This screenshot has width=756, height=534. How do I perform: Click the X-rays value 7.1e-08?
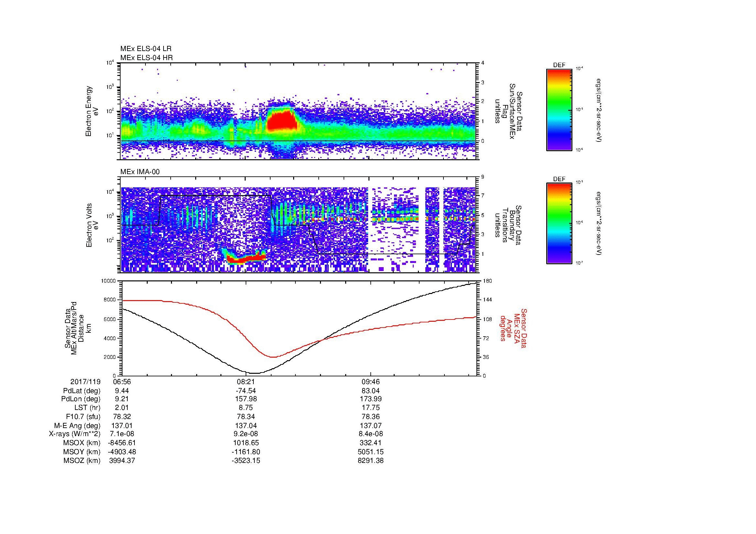tap(122, 434)
